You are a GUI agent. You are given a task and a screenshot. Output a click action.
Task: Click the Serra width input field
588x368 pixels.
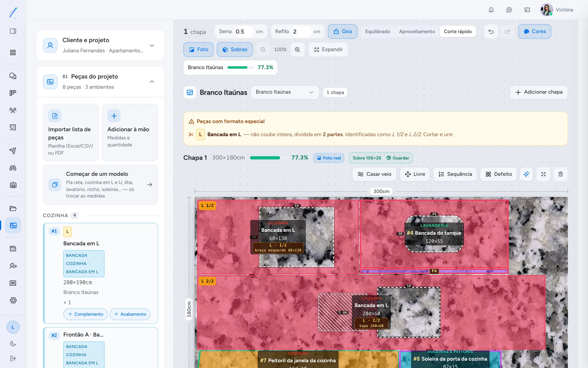pos(244,31)
